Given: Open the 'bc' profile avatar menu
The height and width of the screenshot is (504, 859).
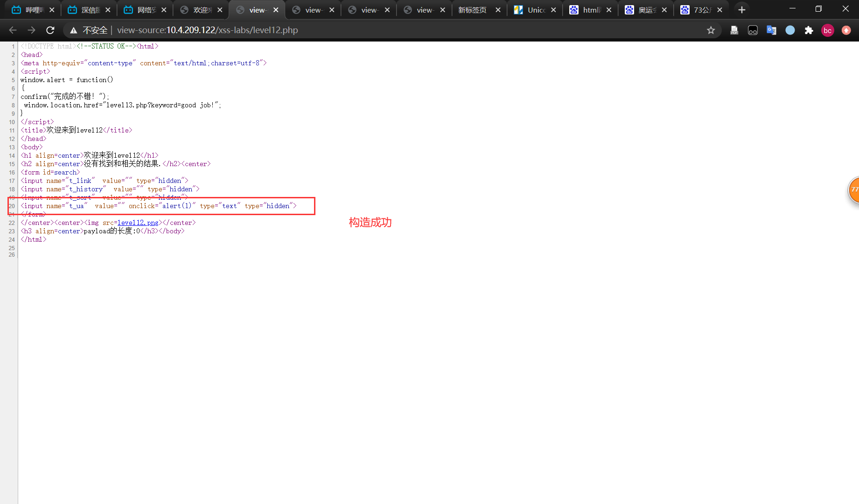Looking at the screenshot, I should (827, 30).
